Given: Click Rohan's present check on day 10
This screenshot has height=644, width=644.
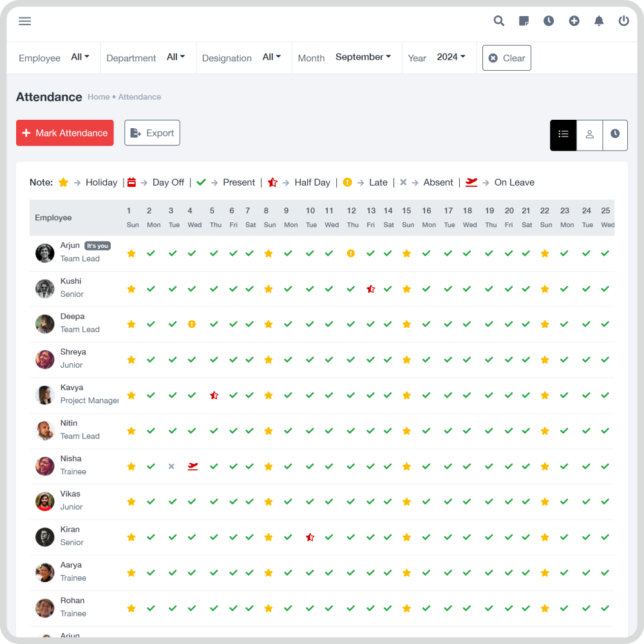Looking at the screenshot, I should (x=310, y=609).
